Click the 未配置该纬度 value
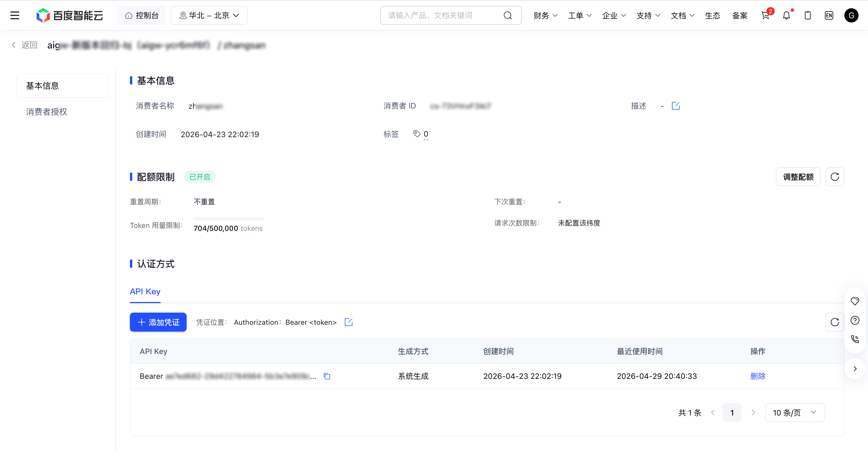 [579, 223]
